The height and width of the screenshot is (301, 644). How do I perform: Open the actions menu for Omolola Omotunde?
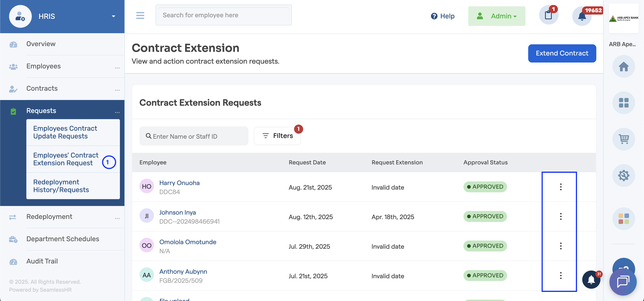(560, 246)
